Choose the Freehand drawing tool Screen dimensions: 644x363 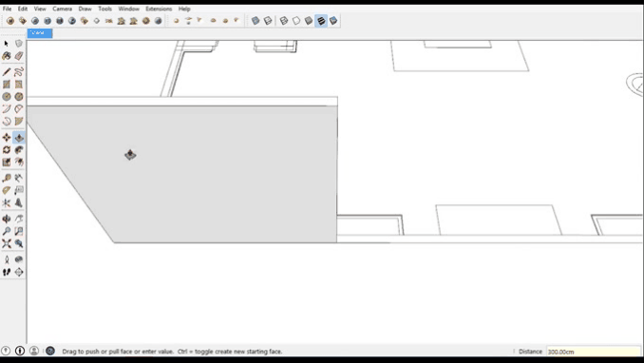[19, 72]
